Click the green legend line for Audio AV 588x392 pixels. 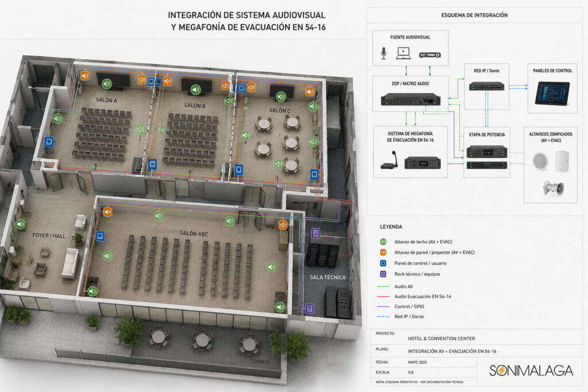(x=383, y=286)
